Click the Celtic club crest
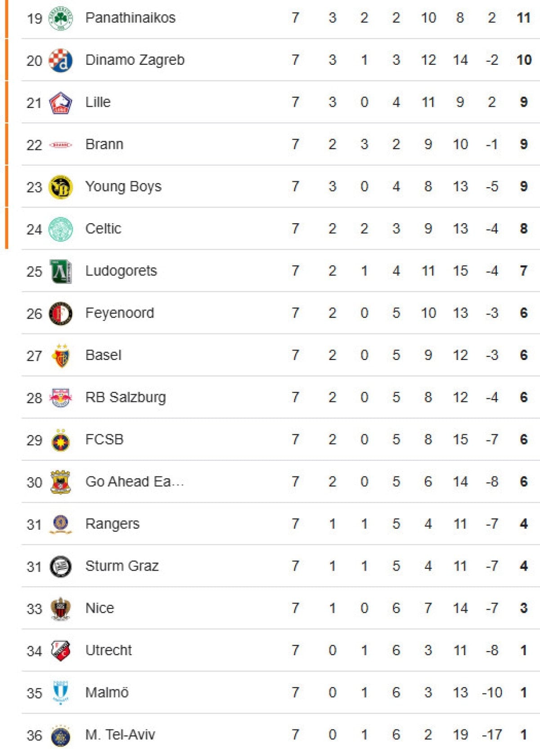The image size is (540, 756). click(60, 229)
